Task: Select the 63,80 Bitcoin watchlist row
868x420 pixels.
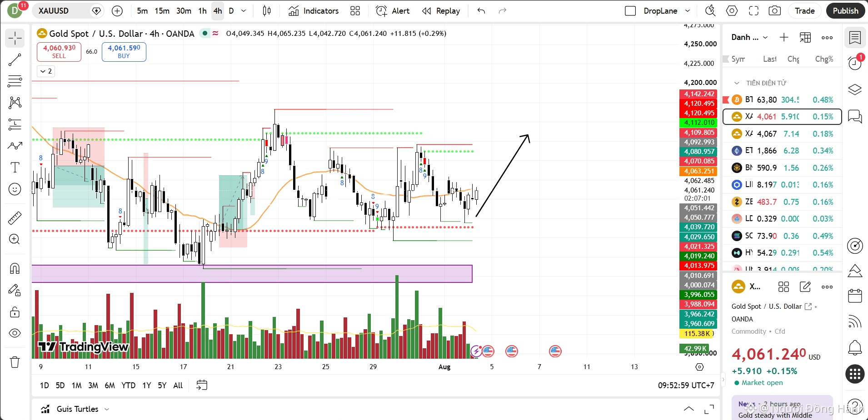Action: (x=782, y=100)
